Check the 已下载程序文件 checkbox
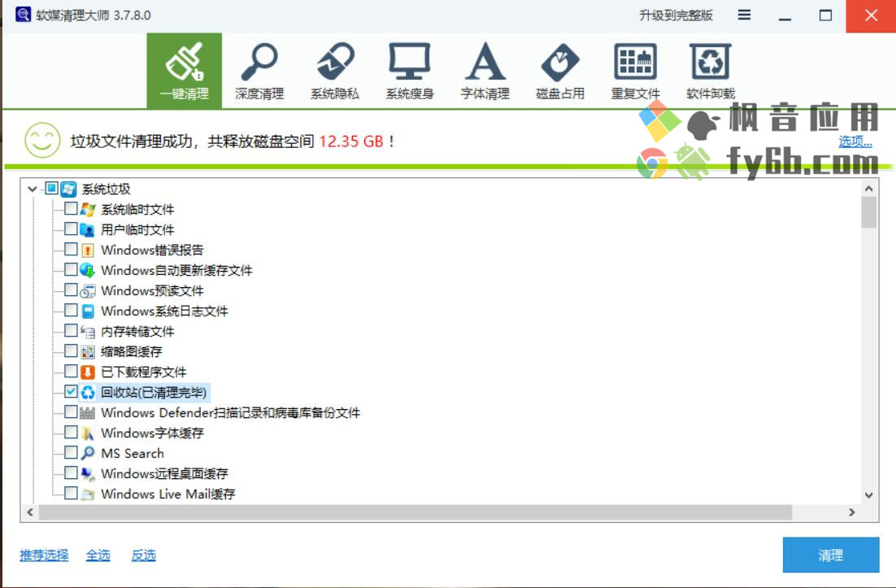This screenshot has width=896, height=588. (x=71, y=371)
